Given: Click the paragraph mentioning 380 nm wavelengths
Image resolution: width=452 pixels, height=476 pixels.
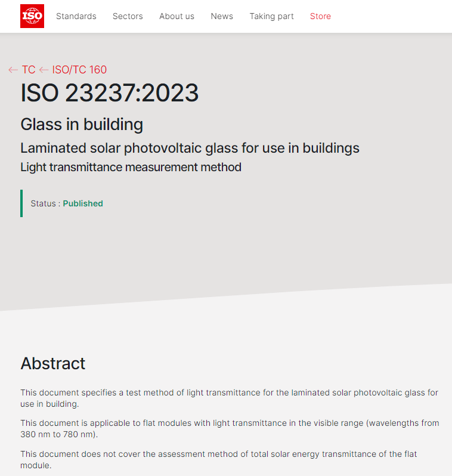Looking at the screenshot, I should click(229, 429).
